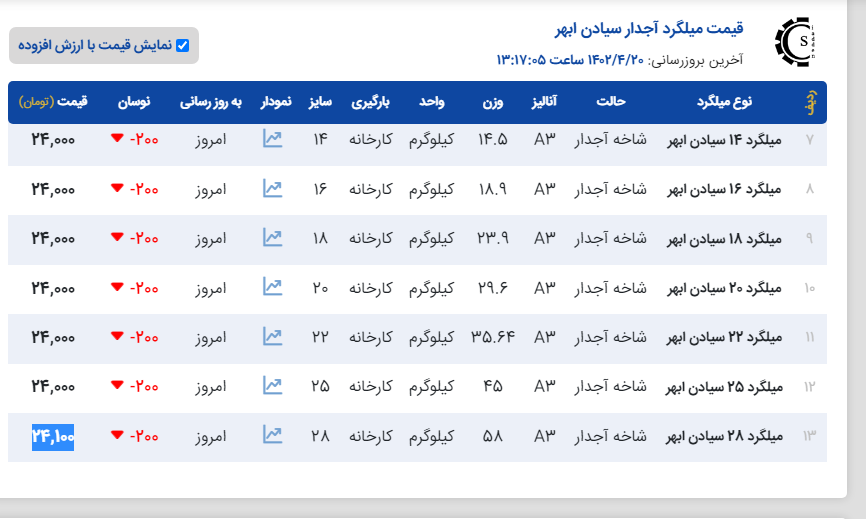Click the Siadan Abhar factory logo
Screen dimensions: 866x519
click(795, 42)
